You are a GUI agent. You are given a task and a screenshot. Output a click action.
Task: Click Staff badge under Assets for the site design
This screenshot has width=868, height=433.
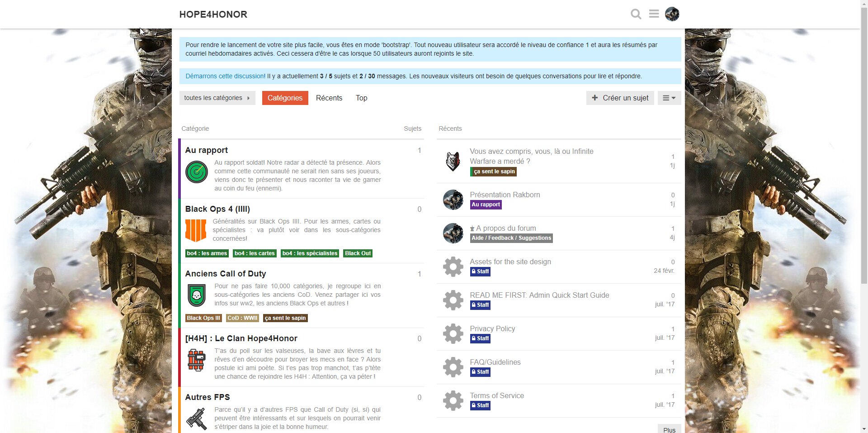click(x=480, y=271)
